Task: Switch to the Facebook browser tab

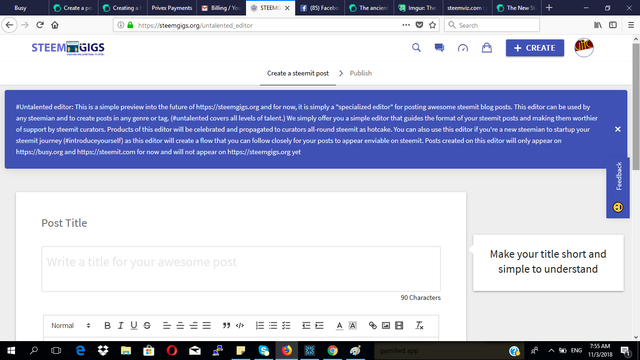Action: [x=320, y=8]
